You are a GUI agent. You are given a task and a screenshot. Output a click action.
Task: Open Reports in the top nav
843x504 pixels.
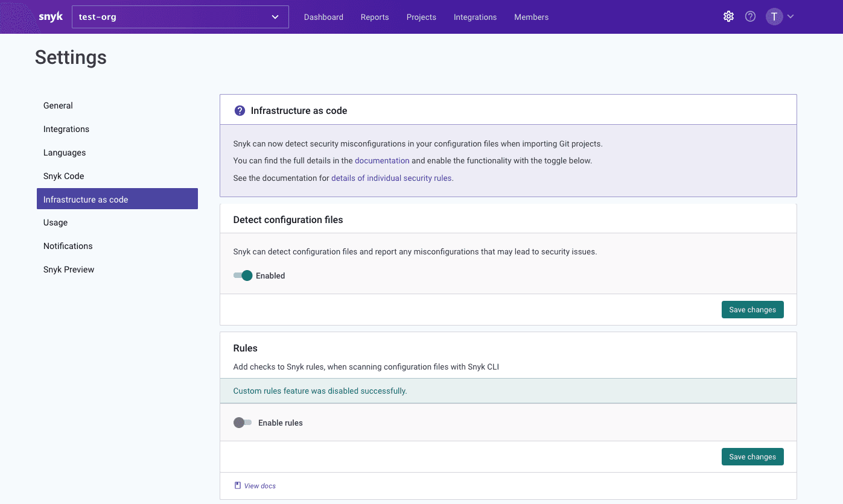(375, 17)
